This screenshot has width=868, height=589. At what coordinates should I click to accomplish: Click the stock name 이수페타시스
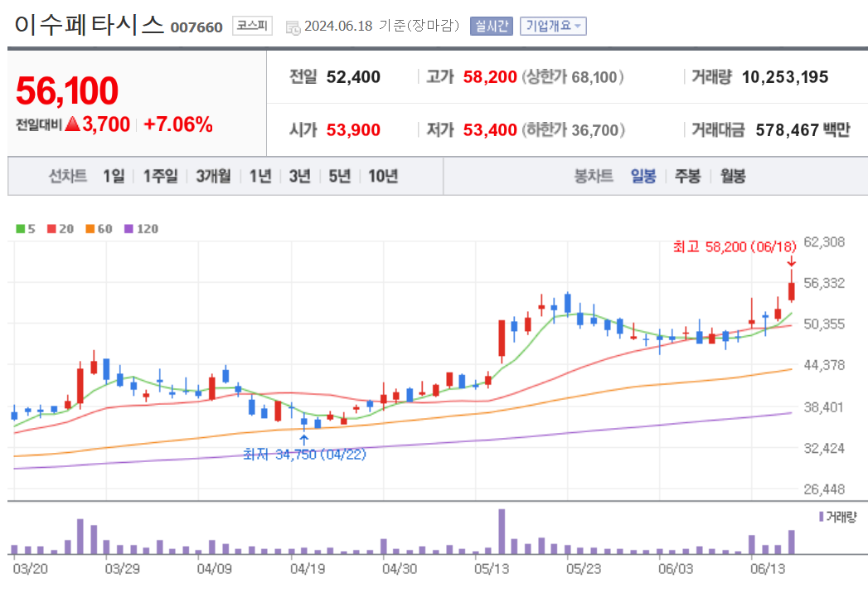(x=90, y=24)
